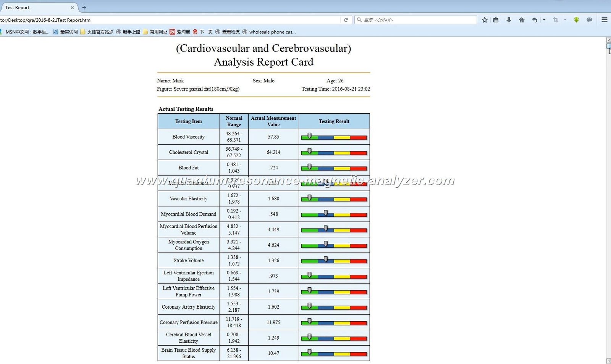Click the undo history arrow icon
Screen dimensions: 611x364
point(534,20)
